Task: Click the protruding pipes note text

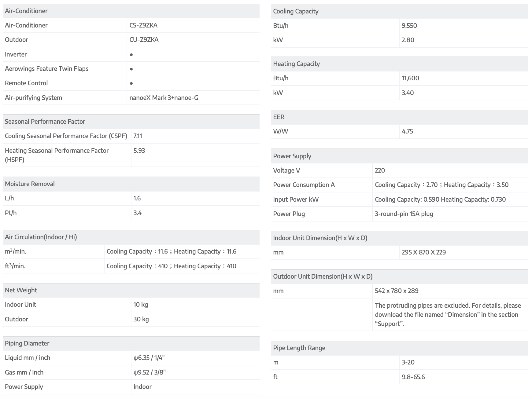Action: tap(448, 314)
